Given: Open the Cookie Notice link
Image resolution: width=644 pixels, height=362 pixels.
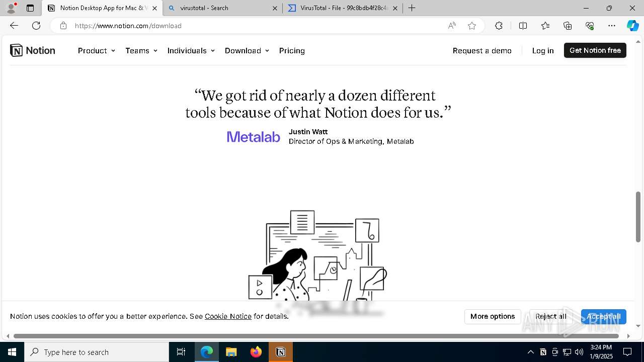Looking at the screenshot, I should 228,316.
